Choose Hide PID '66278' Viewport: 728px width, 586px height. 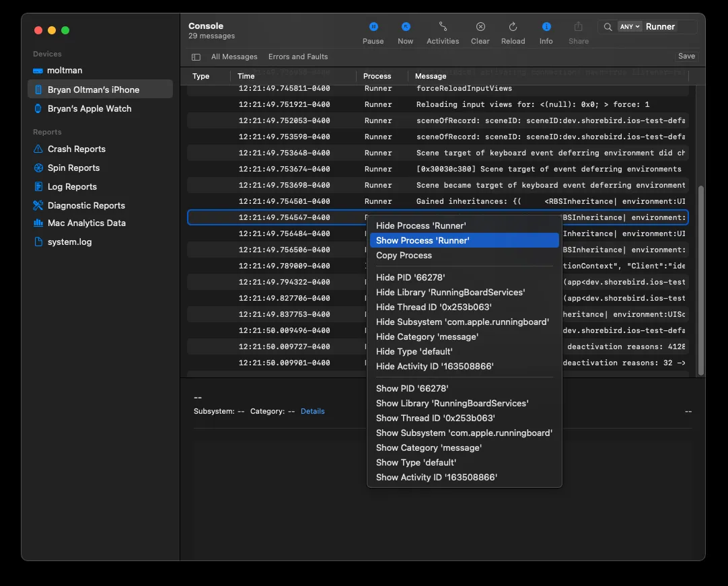pos(464,278)
